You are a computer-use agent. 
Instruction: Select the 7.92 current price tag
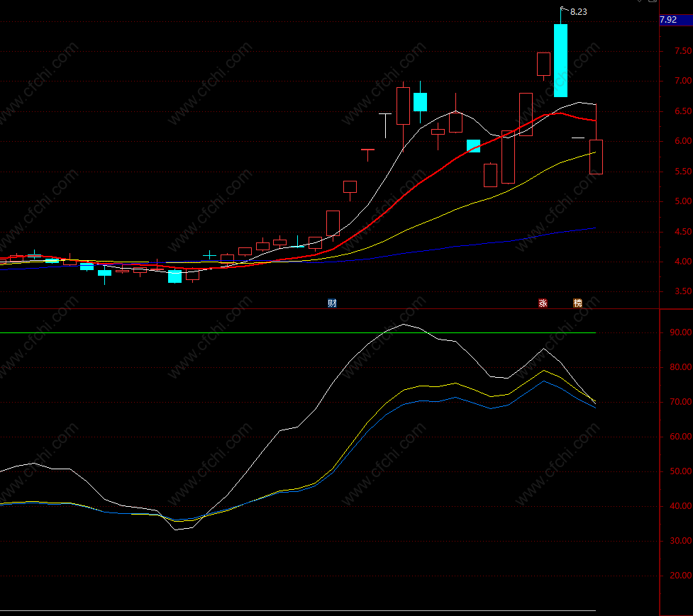tap(675, 20)
